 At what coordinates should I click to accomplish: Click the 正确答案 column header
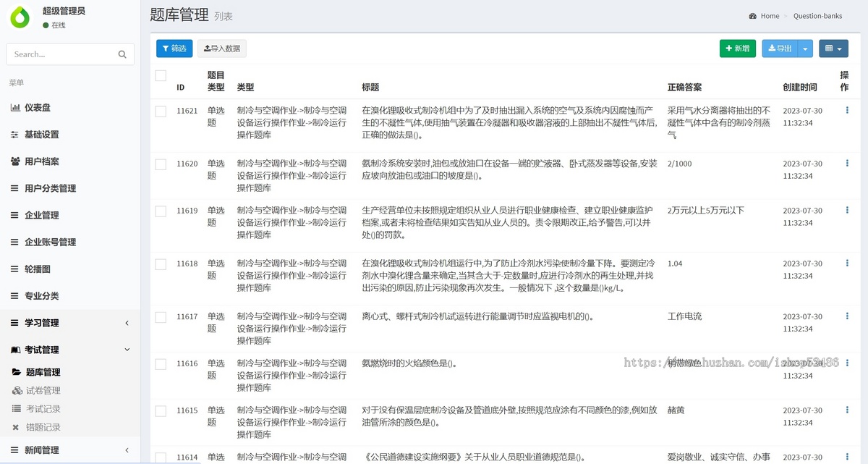tap(685, 87)
